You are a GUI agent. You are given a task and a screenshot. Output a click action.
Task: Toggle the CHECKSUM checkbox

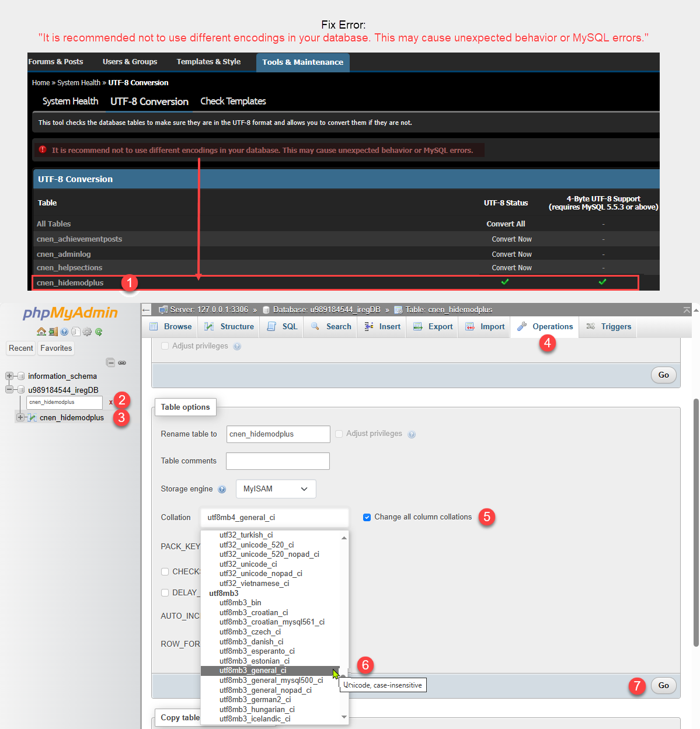pyautogui.click(x=165, y=571)
